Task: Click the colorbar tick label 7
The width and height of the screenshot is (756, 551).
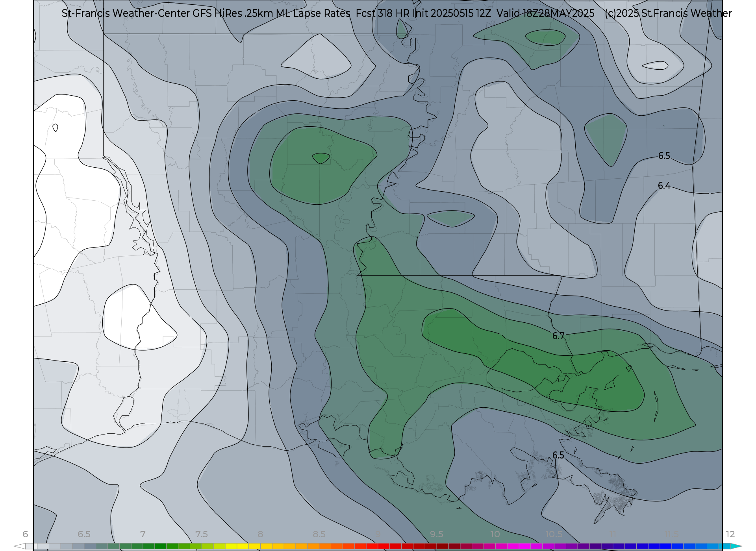Action: [x=143, y=534]
